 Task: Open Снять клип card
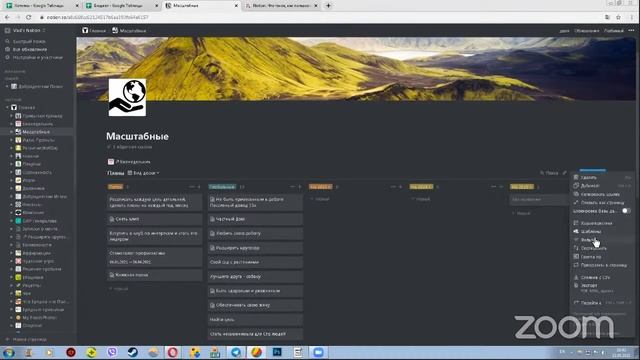click(x=155, y=219)
